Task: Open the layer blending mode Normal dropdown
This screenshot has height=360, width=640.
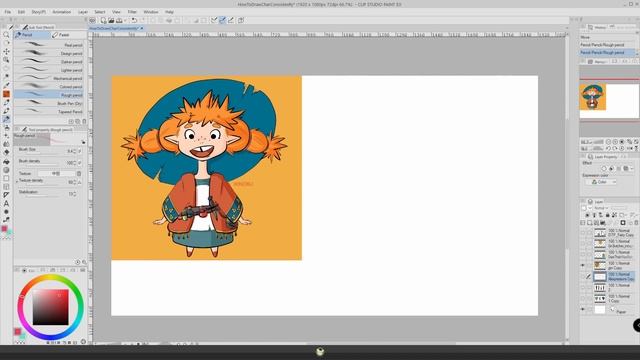Action: point(600,208)
